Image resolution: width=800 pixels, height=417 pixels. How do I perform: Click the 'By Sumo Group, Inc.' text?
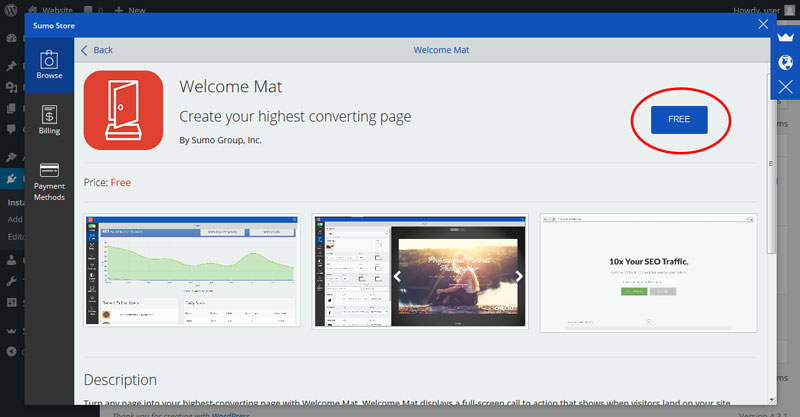pos(220,140)
